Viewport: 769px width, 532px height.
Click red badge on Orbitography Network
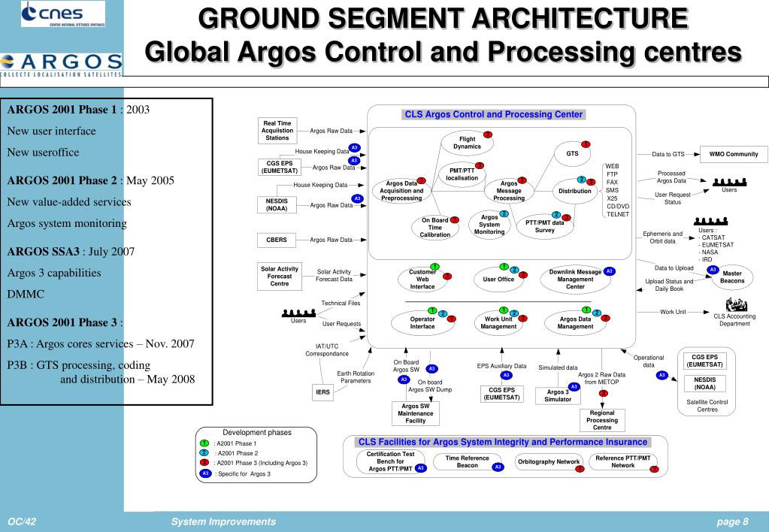pos(580,469)
